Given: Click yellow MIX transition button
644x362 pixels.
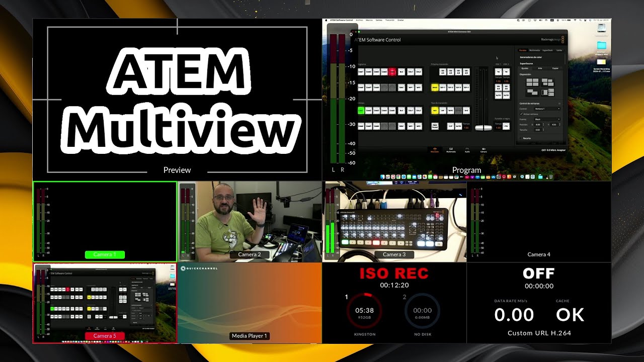Looking at the screenshot, I should pos(435,110).
